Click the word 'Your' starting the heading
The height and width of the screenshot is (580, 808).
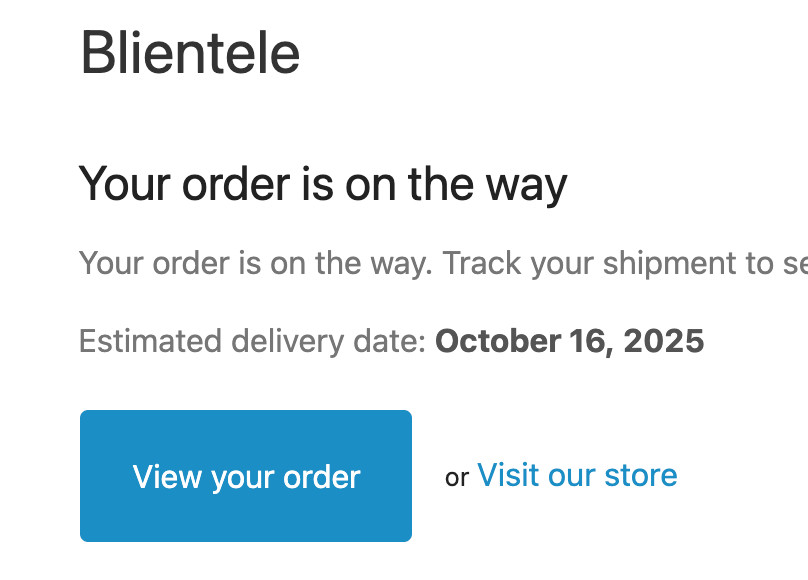click(124, 184)
